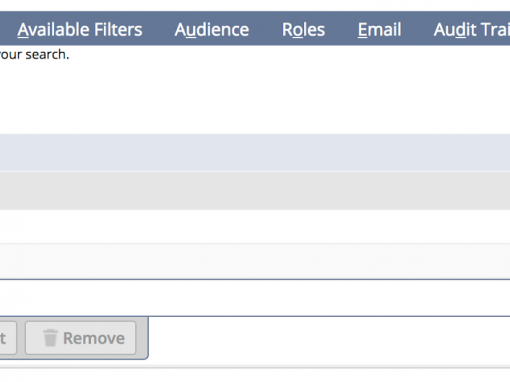Click blank area below the search text
The image size is (510, 382).
[255, 98]
